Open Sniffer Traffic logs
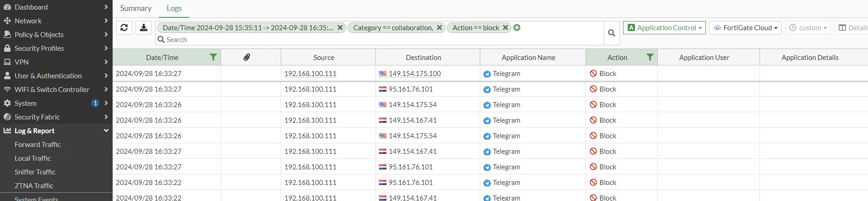 click(35, 172)
